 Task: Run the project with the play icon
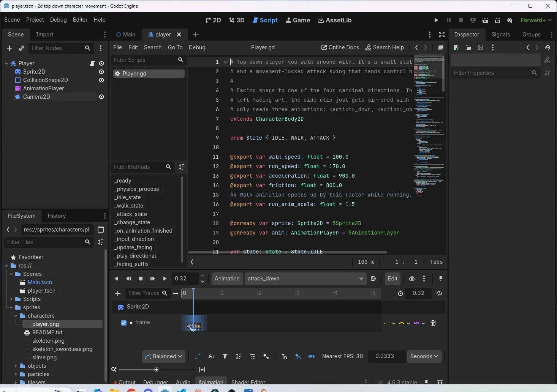pos(436,20)
